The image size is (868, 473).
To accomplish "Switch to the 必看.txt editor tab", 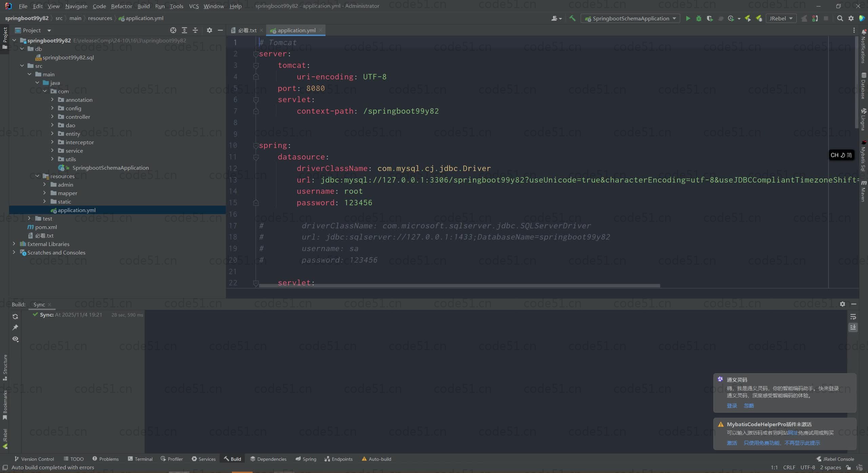I will point(247,30).
